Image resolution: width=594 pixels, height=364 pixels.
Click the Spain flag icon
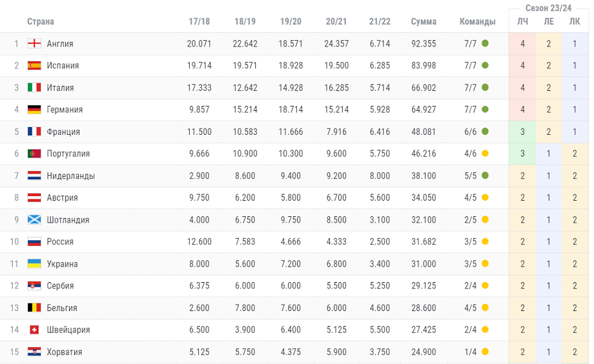tap(34, 66)
